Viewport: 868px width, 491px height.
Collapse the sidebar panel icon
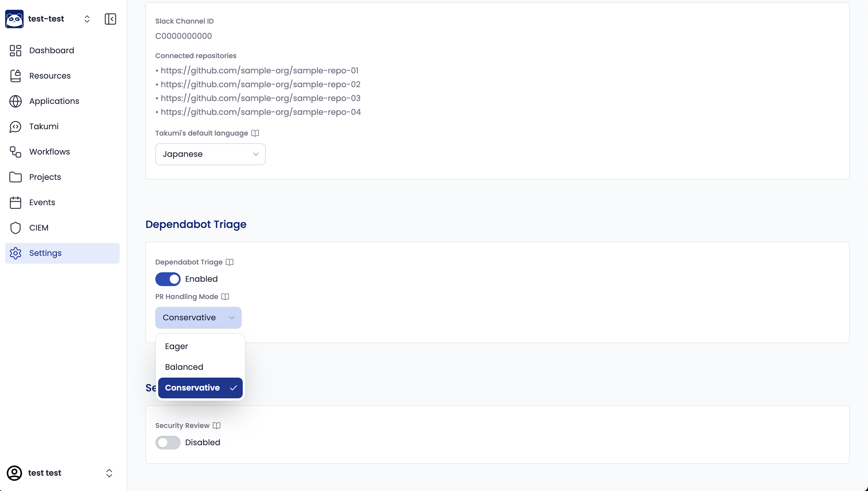click(110, 19)
